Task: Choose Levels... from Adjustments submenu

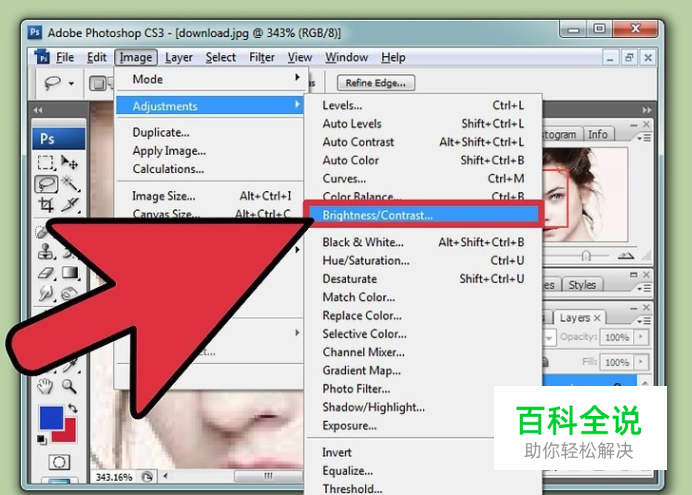Action: (423, 105)
